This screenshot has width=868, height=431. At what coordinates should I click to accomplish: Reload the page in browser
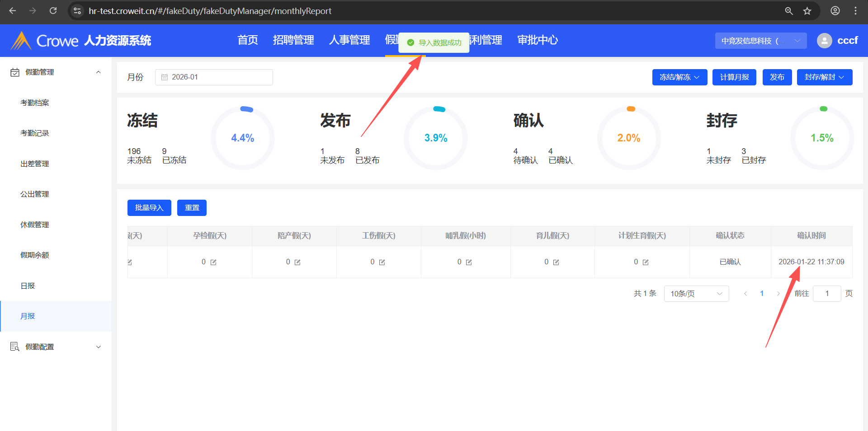pos(53,11)
